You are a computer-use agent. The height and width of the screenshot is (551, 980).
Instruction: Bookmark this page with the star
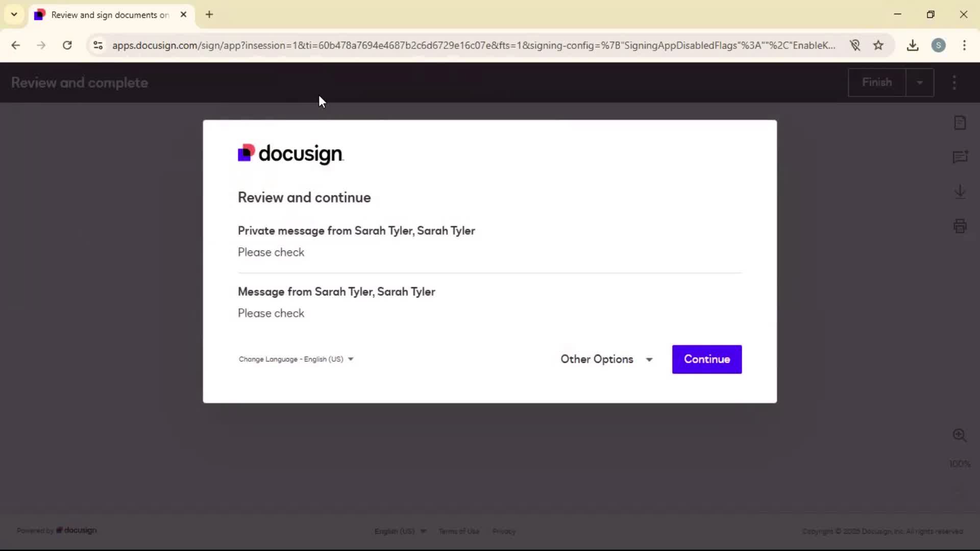point(878,45)
